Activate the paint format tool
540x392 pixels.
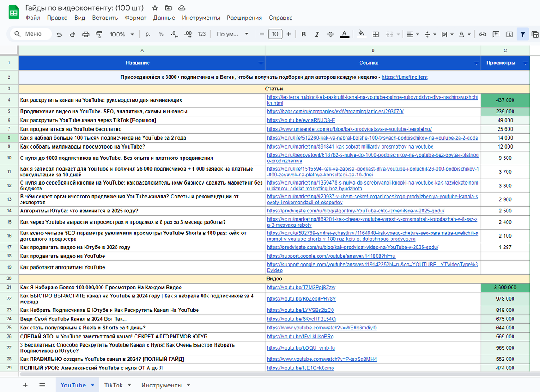pos(99,34)
